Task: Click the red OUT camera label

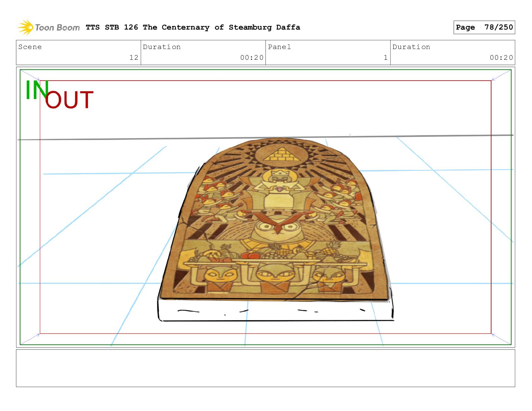Action: (x=69, y=100)
